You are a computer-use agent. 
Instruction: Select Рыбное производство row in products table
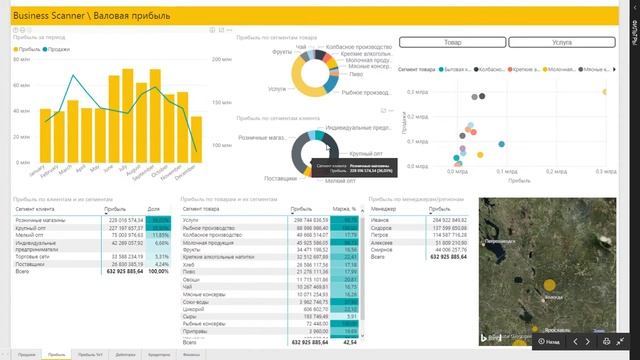(270, 228)
